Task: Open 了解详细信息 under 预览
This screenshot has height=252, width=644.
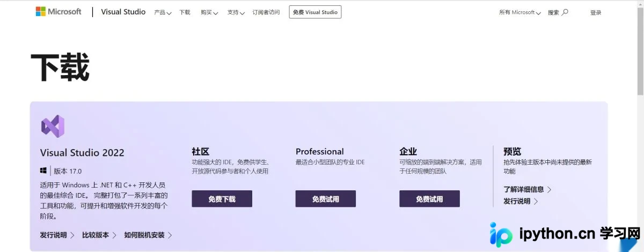Action: 528,189
